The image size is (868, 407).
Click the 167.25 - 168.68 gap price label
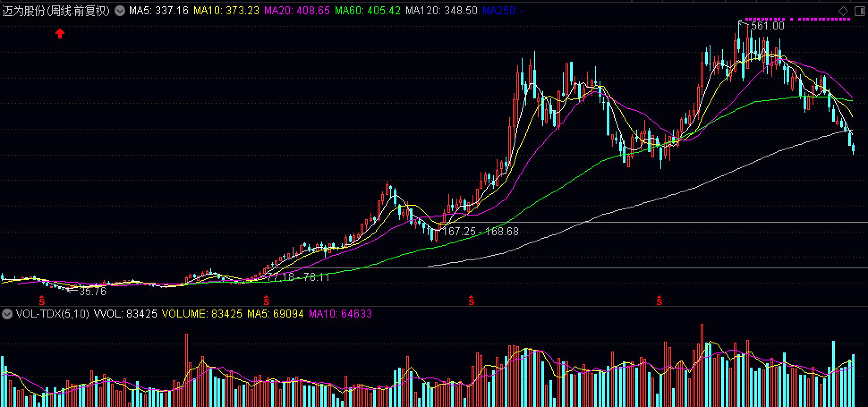(x=480, y=231)
